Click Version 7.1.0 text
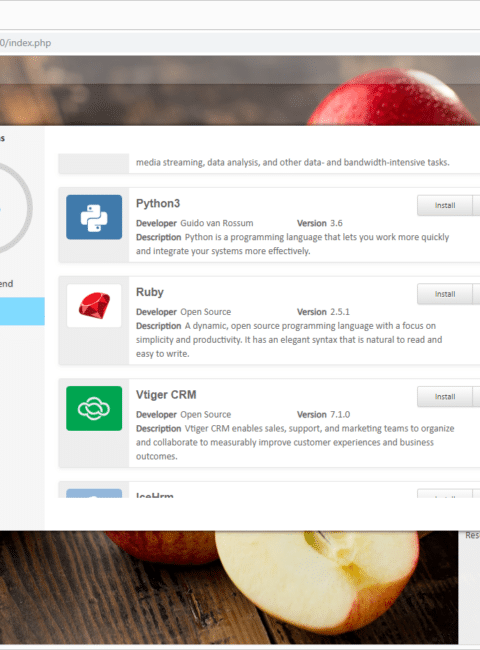 pos(323,415)
